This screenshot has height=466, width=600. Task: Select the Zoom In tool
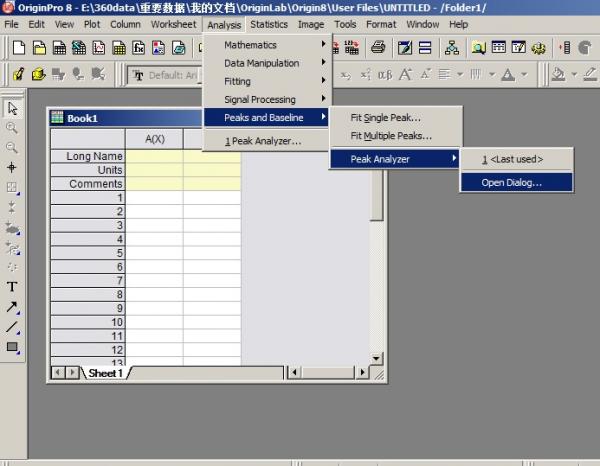(x=12, y=128)
